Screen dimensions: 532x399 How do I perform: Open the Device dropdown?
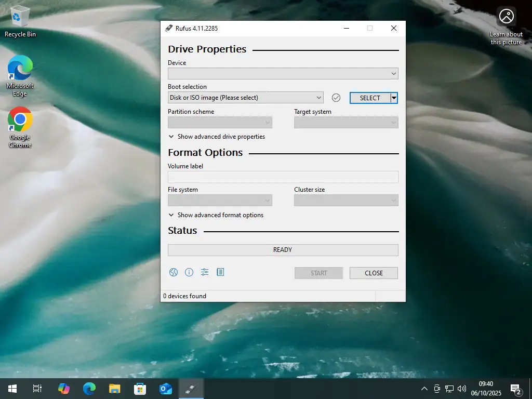coord(283,74)
